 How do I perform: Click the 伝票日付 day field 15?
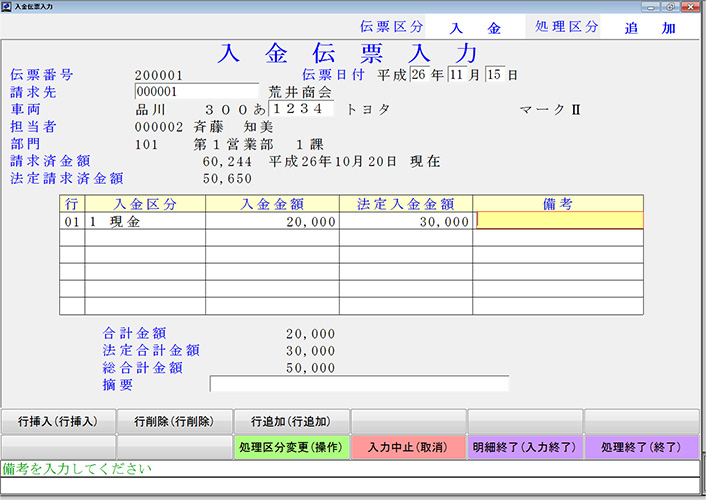tap(495, 74)
